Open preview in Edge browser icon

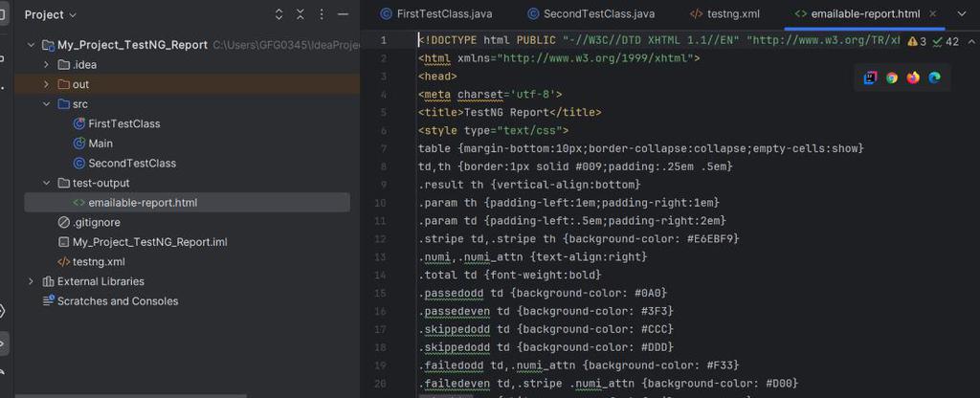click(934, 78)
